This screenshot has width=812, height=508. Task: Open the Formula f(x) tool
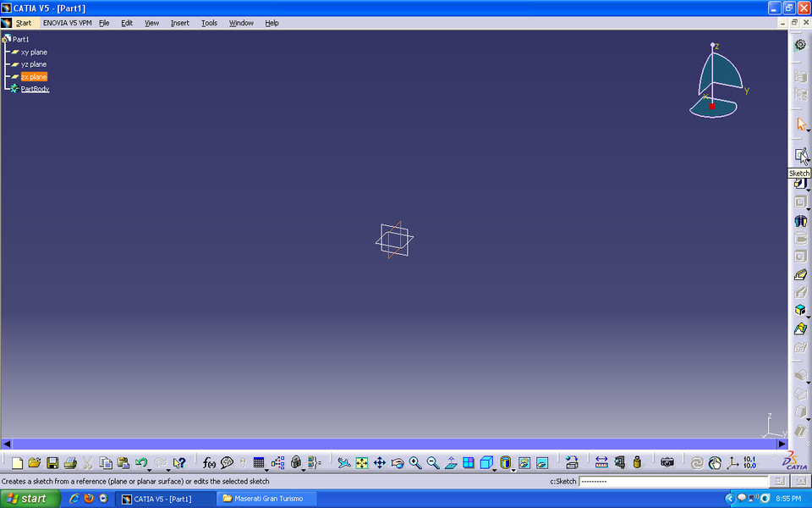209,463
